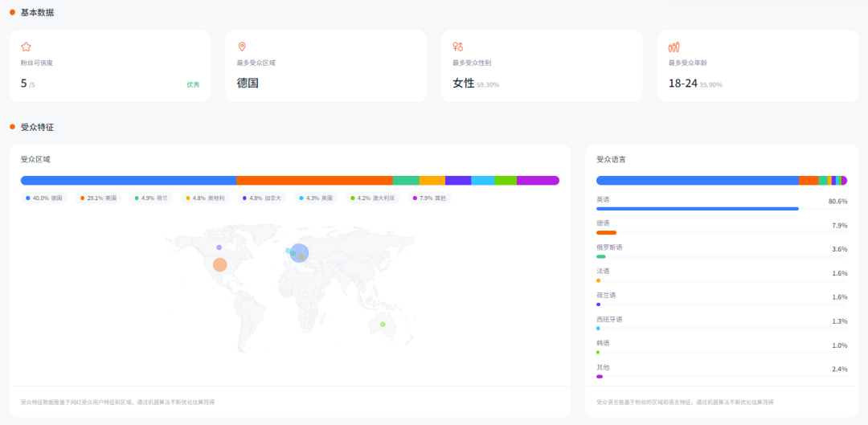Click the blue 英语 segment of 受众语言 bar
The image size is (868, 425).
tap(698, 181)
